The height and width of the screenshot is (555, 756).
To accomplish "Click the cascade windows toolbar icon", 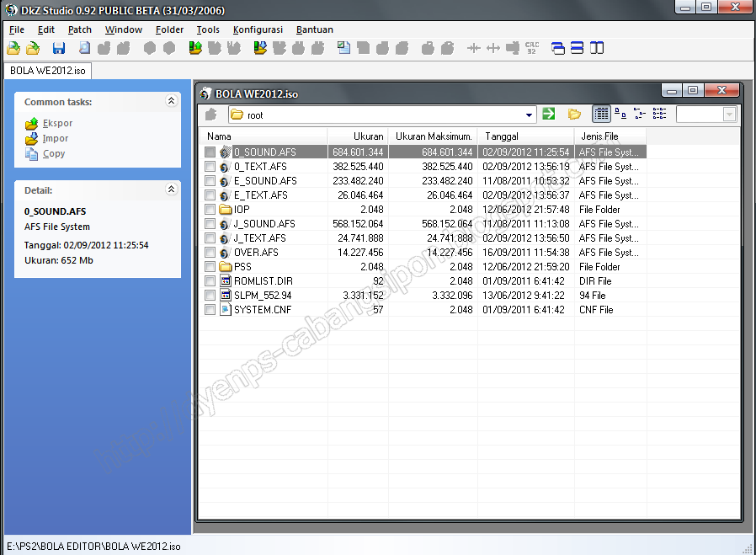I will point(558,48).
